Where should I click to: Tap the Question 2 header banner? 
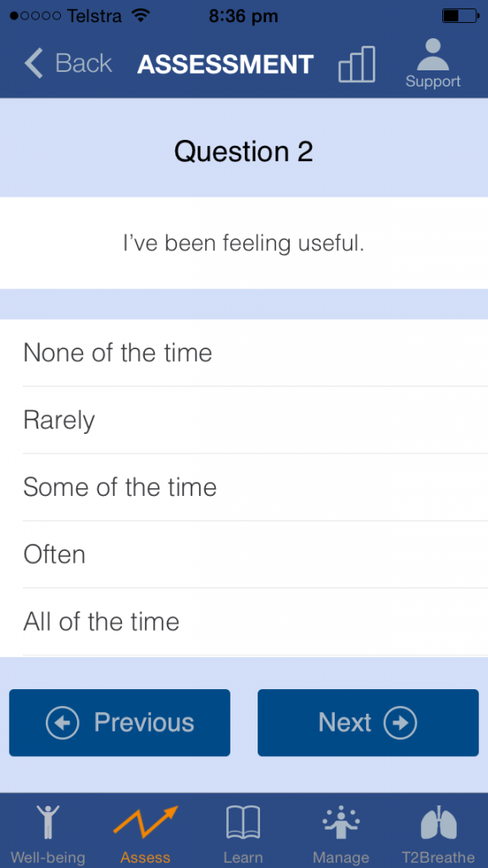[244, 151]
